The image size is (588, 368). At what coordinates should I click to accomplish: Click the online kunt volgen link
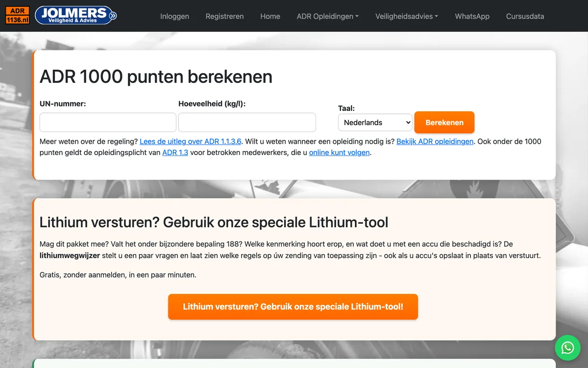339,153
